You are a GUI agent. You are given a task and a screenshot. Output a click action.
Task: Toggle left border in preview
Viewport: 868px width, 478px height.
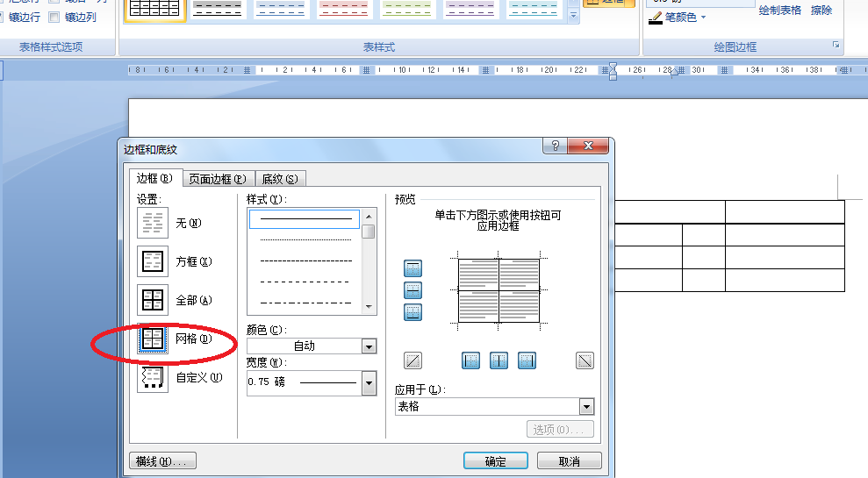[470, 360]
